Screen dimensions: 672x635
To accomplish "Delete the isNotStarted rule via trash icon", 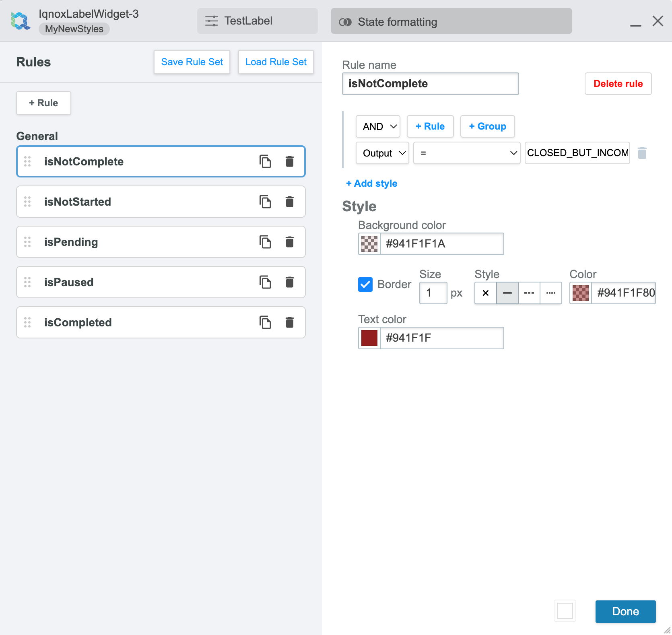I will click(x=289, y=202).
